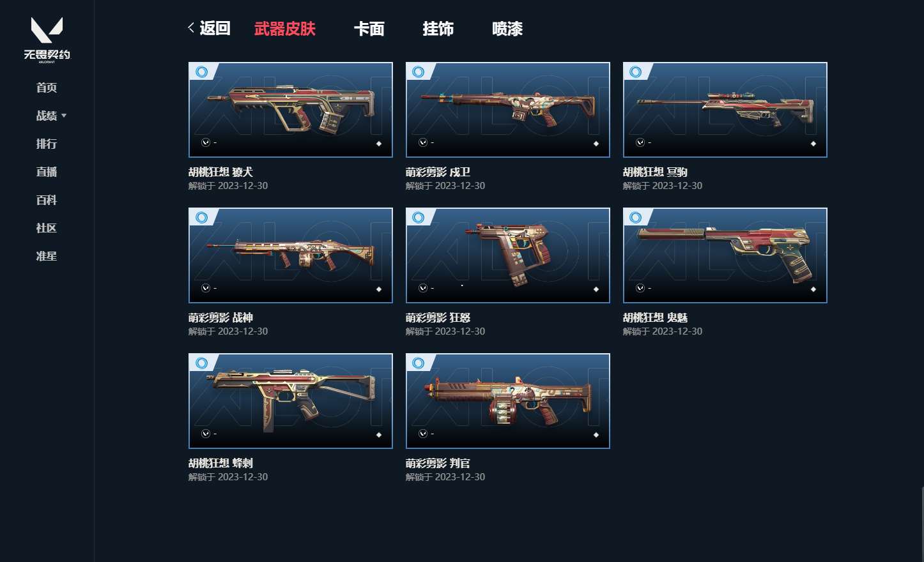Screen dimensions: 924x562
Task: Click the Valorant logo in sidebar
Action: [47, 40]
